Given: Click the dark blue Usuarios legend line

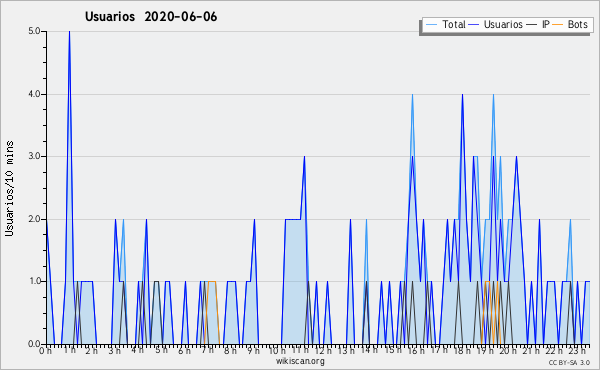Looking at the screenshot, I should [x=474, y=25].
